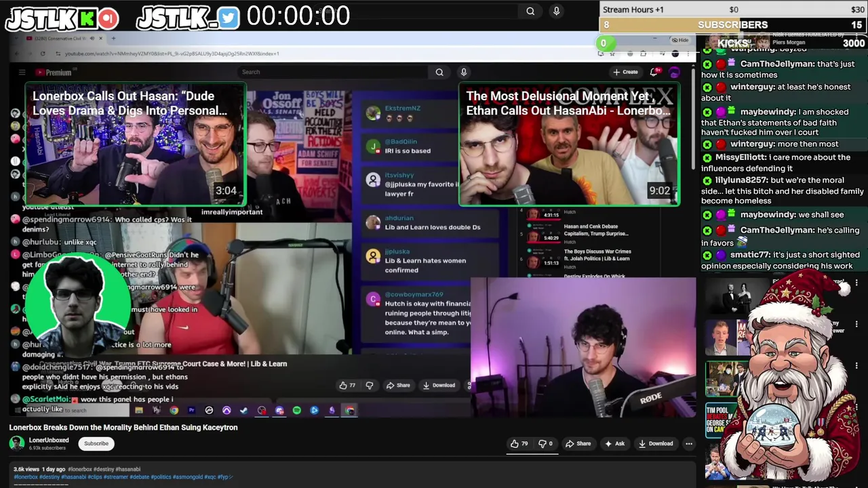Viewport: 868px width, 488px height.
Task: Click chat message from smatic77
Action: 782,260
